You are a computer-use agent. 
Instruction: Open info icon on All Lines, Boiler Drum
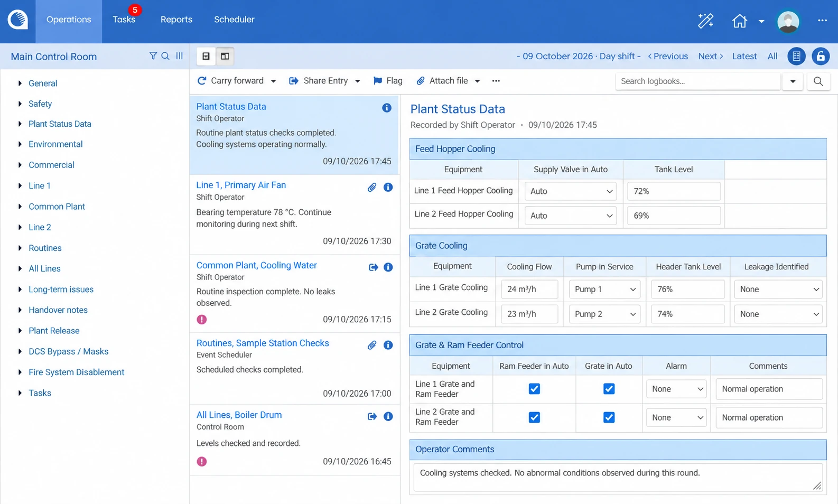388,416
